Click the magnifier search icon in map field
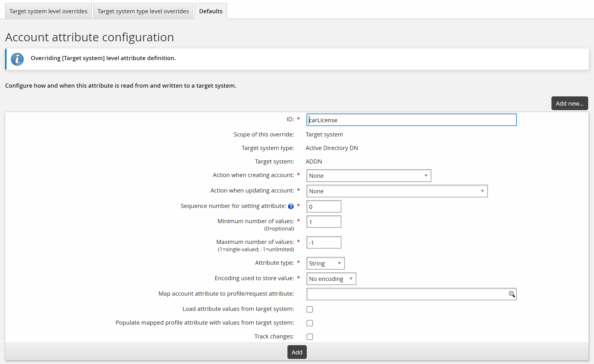 [x=511, y=294]
